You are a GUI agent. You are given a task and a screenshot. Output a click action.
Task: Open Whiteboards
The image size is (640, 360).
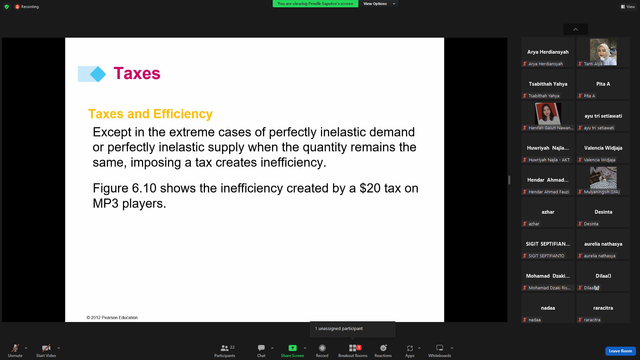click(x=440, y=350)
